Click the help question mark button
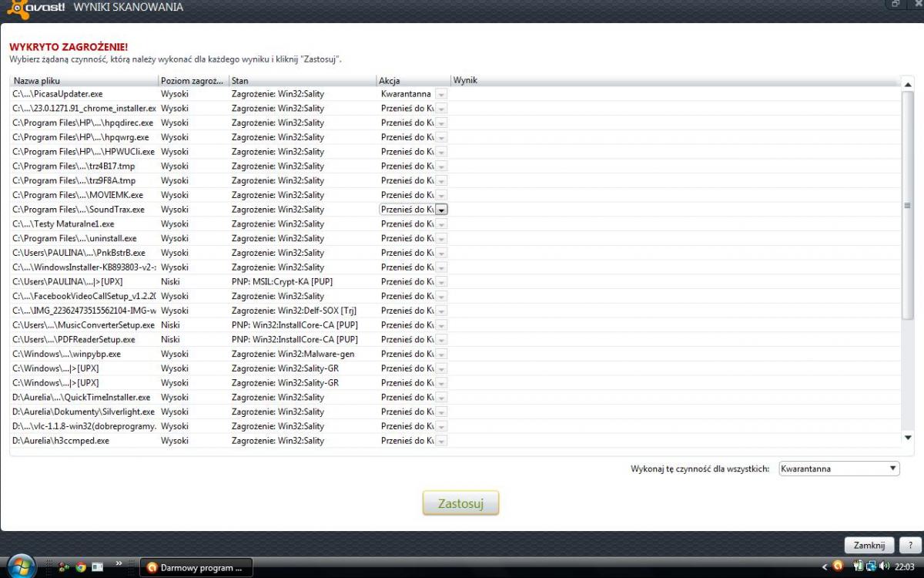 coord(910,545)
